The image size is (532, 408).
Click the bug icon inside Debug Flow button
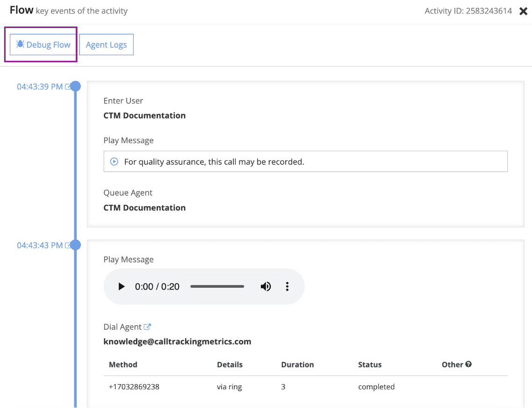[x=21, y=44]
